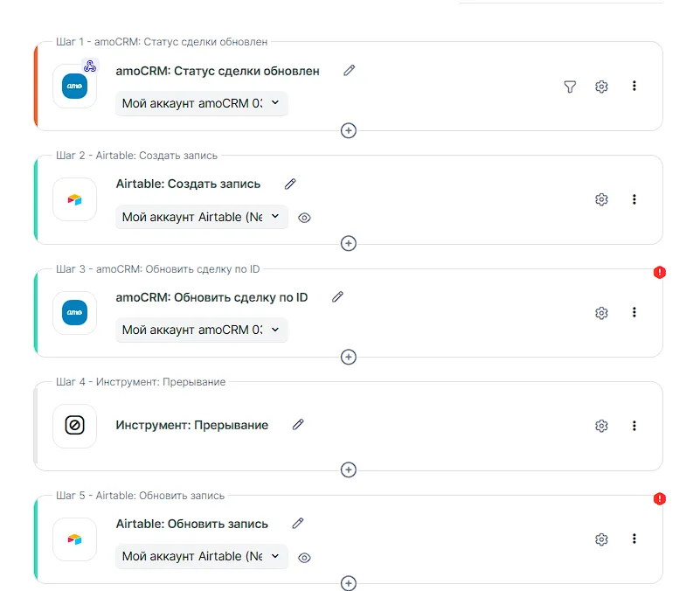The width and height of the screenshot is (700, 591).
Task: Open settings gear for 'Инструмент: Прерывание' step
Action: [x=601, y=426]
